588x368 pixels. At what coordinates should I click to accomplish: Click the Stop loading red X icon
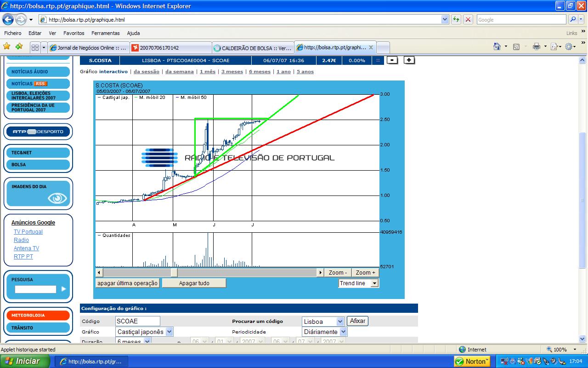tap(468, 19)
